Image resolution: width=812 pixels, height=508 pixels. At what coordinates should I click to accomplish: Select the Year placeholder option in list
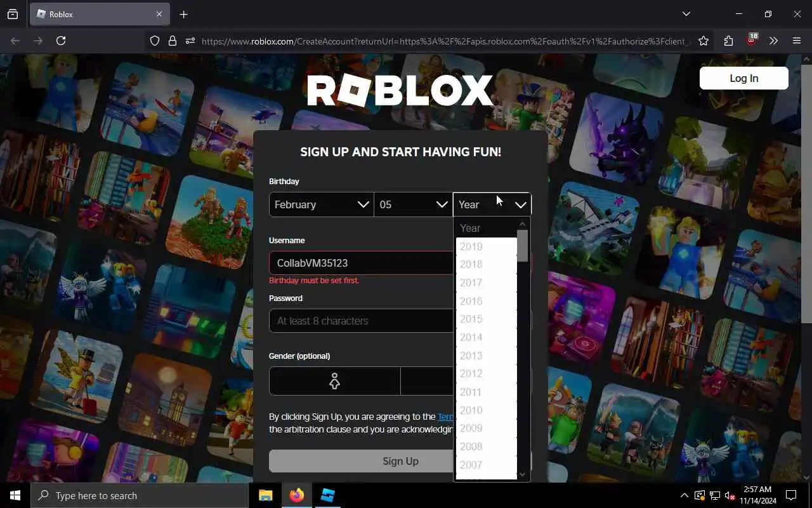tap(486, 228)
